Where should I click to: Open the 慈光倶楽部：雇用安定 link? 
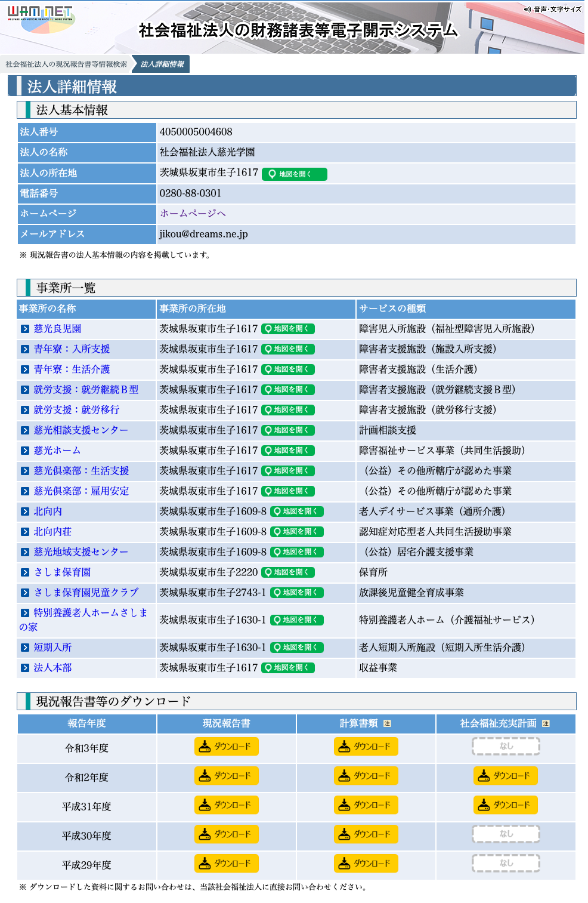(81, 491)
